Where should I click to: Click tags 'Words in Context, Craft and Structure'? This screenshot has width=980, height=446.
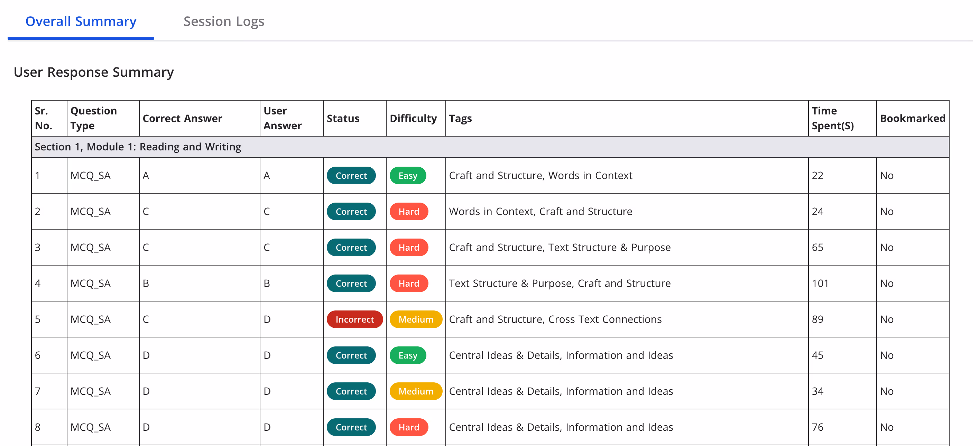[x=540, y=211]
